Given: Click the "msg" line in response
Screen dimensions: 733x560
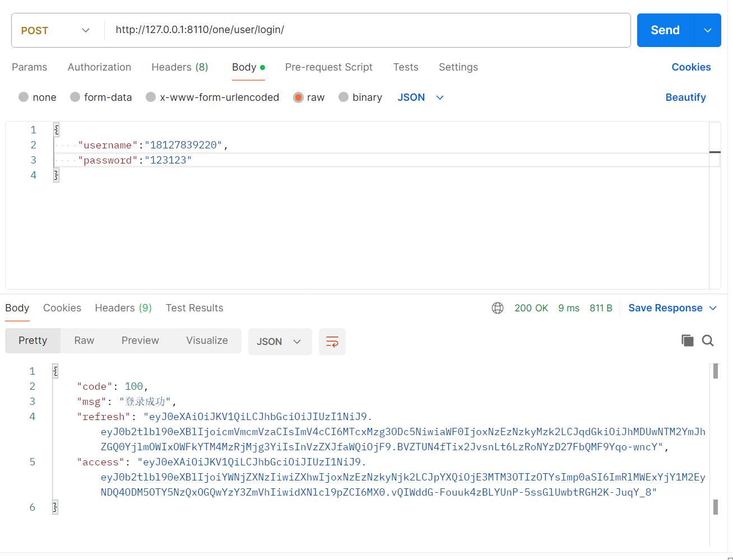Looking at the screenshot, I should (x=127, y=402).
